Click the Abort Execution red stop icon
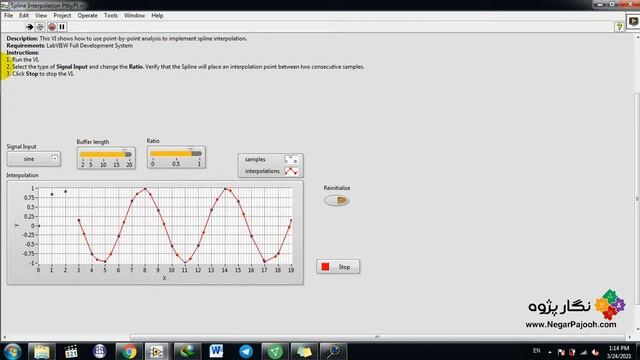 pos(52,27)
